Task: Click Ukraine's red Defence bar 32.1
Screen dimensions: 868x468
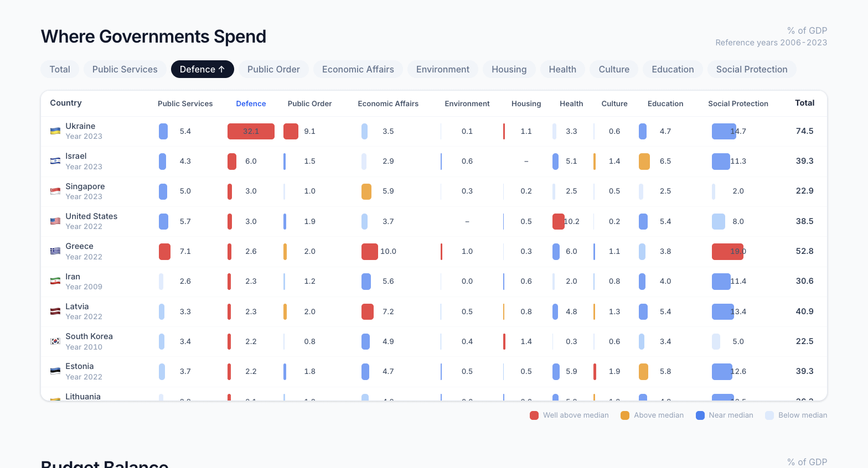Action: tap(251, 131)
